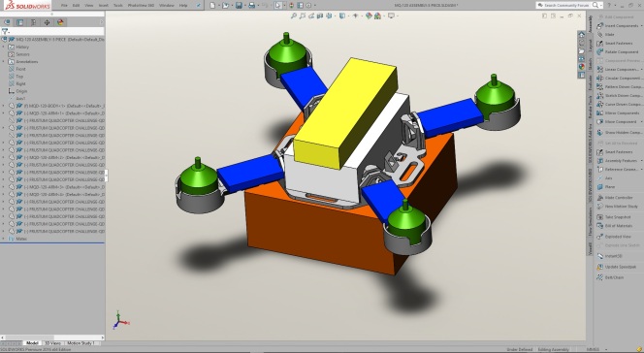Toggle Instant3D
This screenshot has width=644, height=353.
609,256
